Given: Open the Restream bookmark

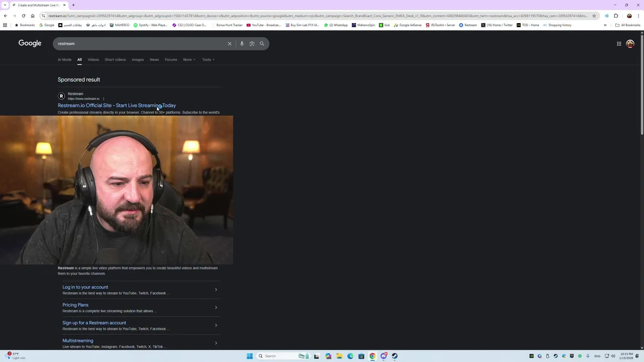Looking at the screenshot, I should pos(468,25).
